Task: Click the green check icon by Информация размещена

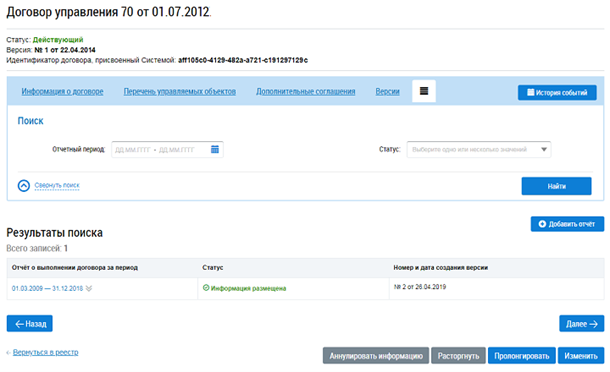Action: click(206, 288)
